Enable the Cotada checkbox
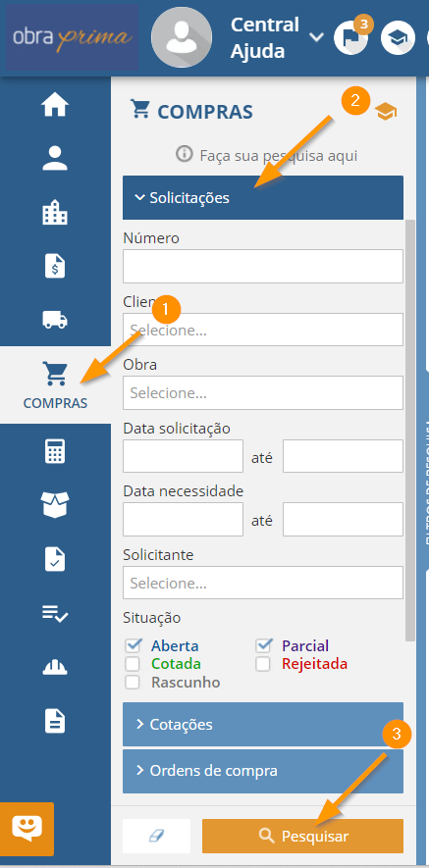The width and height of the screenshot is (429, 868). click(132, 664)
